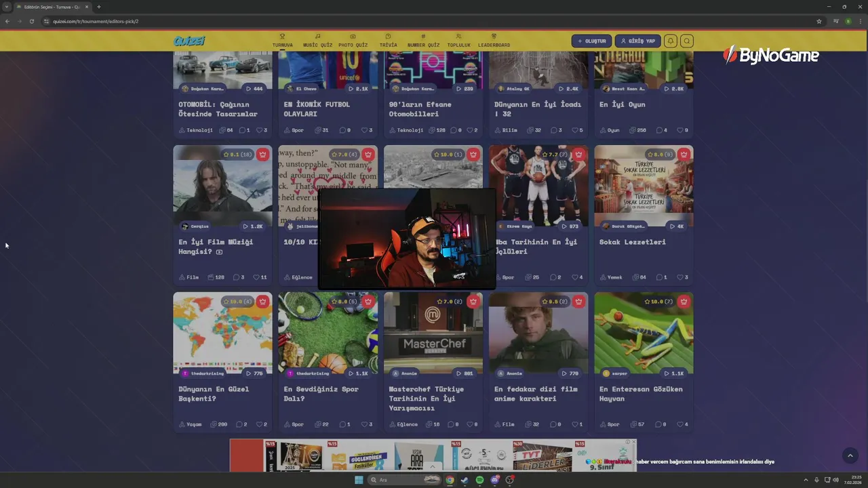868x488 pixels.
Task: Bookmark page with star icon
Action: point(819,21)
